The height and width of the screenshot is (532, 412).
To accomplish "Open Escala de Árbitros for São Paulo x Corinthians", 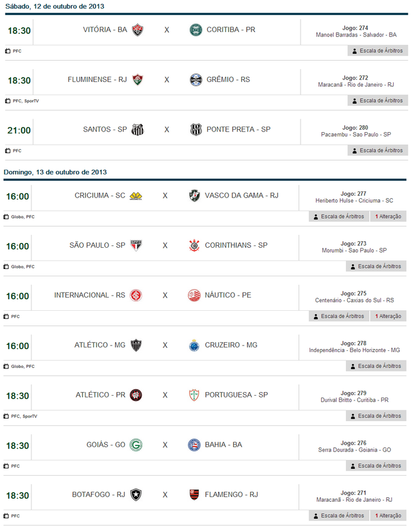I will pyautogui.click(x=376, y=266).
